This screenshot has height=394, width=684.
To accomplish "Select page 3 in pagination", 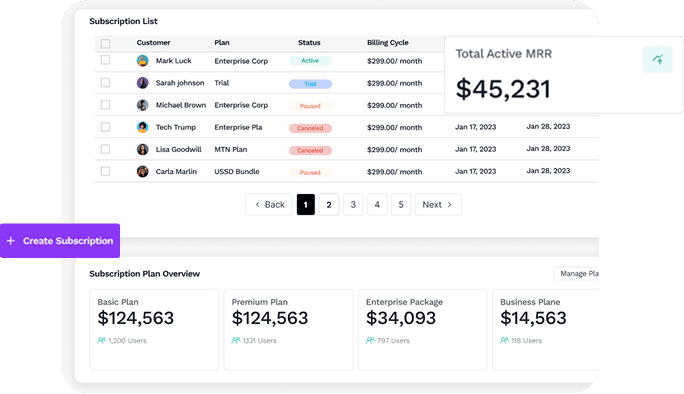I will [353, 205].
